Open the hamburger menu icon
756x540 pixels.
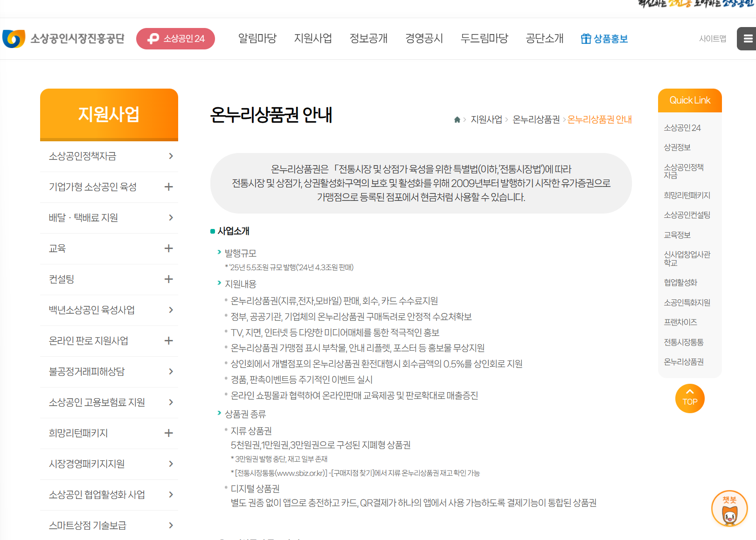pyautogui.click(x=747, y=39)
